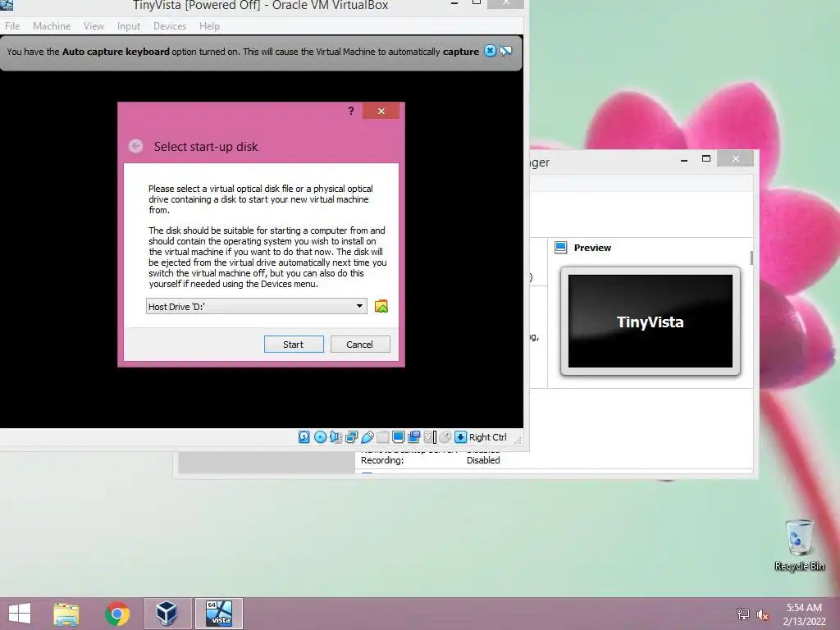Click the keyboard capture arrow status icon
This screenshot has width=840, height=630.
point(460,437)
